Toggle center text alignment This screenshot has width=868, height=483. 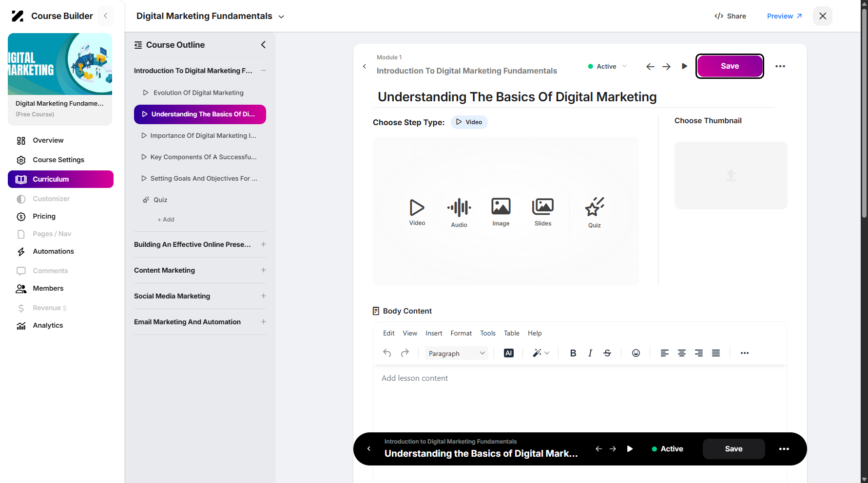pos(681,353)
